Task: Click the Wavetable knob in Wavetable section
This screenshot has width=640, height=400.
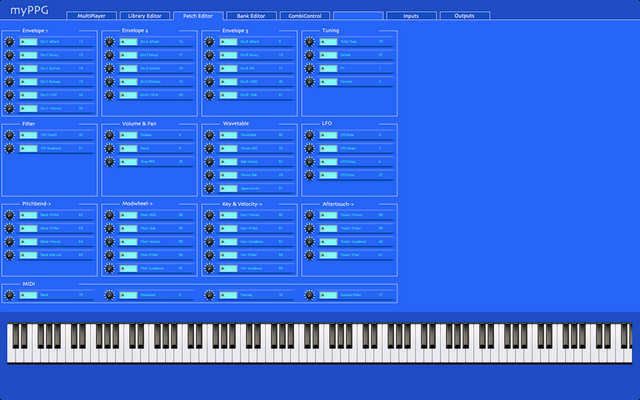Action: coord(209,135)
